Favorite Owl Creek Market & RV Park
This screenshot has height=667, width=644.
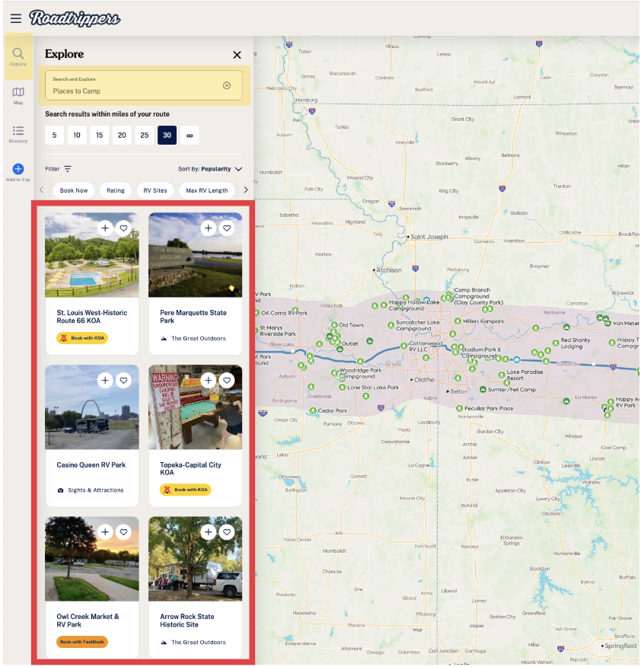pos(124,531)
